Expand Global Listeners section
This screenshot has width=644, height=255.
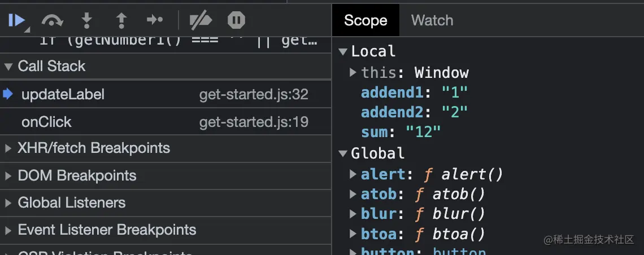(x=8, y=203)
